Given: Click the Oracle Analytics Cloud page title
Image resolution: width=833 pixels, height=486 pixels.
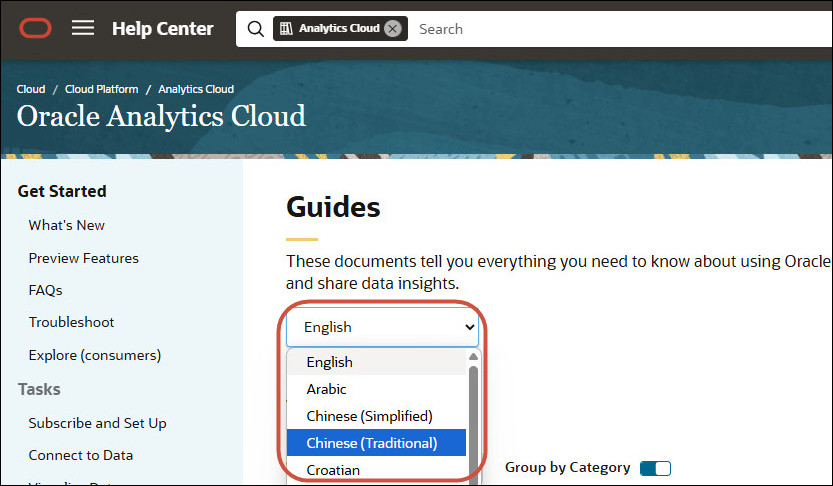Looking at the screenshot, I should coord(161,116).
